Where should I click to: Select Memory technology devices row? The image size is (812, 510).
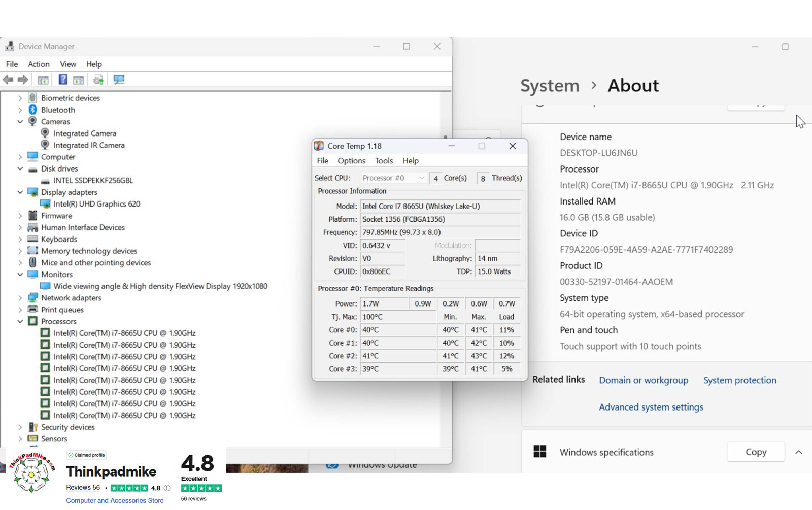tap(89, 251)
